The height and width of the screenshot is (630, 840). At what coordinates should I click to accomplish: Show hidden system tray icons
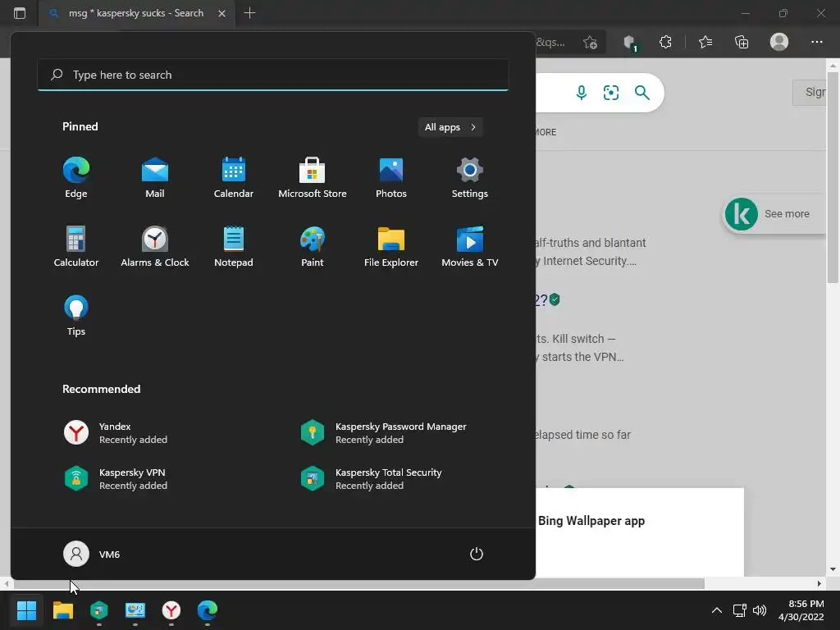tap(716, 610)
